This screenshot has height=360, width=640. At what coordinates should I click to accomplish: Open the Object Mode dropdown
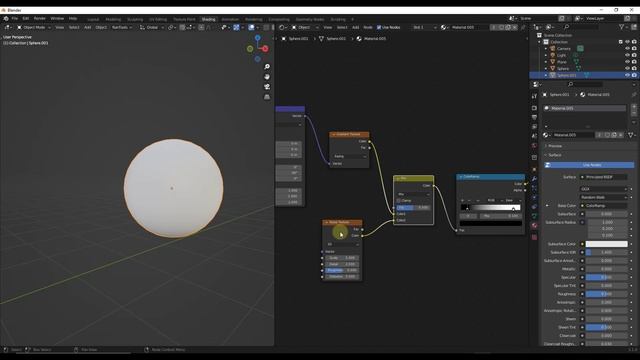(x=33, y=27)
